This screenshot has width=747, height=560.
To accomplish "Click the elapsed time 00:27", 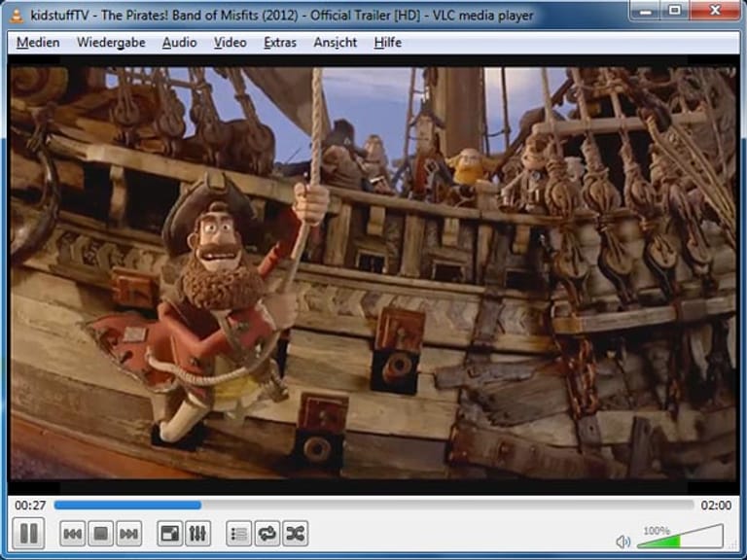I will [x=30, y=506].
